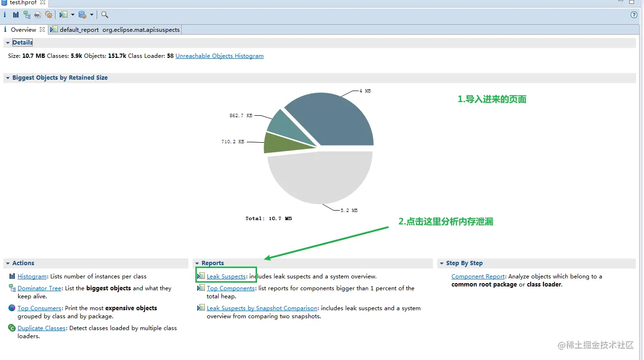Open the Dominator Tree from the toolbar icon

pos(27,15)
